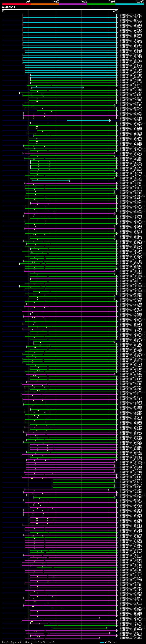The height and width of the screenshot is (644, 146).
Task: Select the UniRef100_C7YM94 label
Action: click(131, 580)
